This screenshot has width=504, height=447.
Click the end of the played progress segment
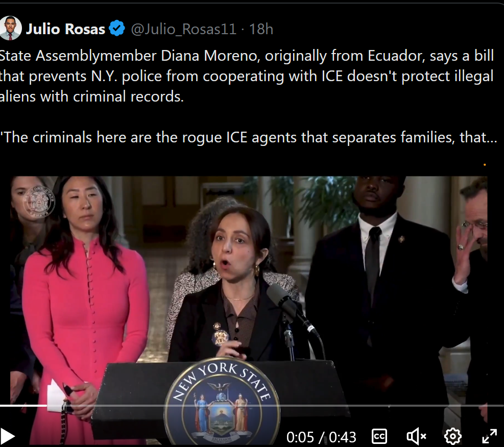46,406
